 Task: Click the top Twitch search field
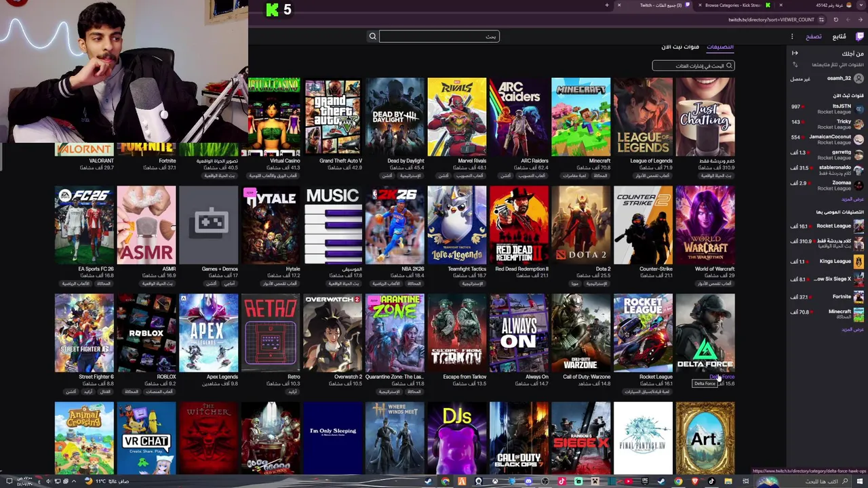click(439, 37)
